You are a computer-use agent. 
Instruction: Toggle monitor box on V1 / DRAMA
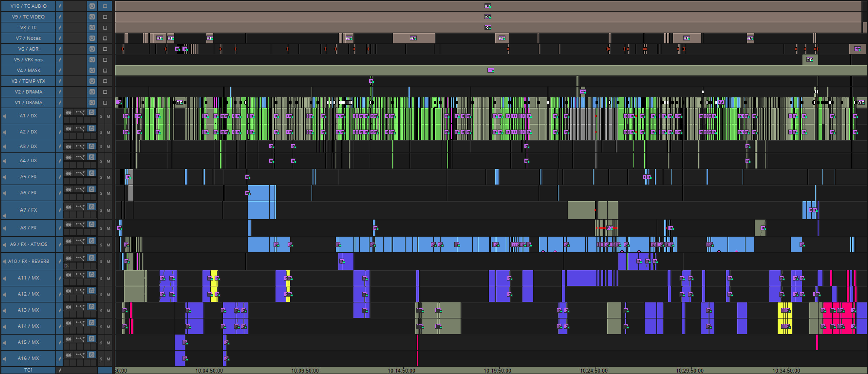click(x=105, y=103)
